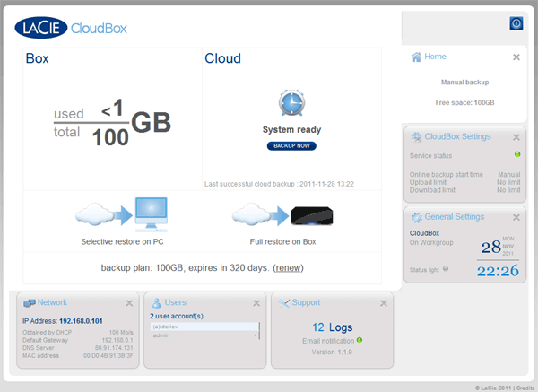This screenshot has height=392, width=538.
Task: Close the Users widget
Action: (256, 303)
